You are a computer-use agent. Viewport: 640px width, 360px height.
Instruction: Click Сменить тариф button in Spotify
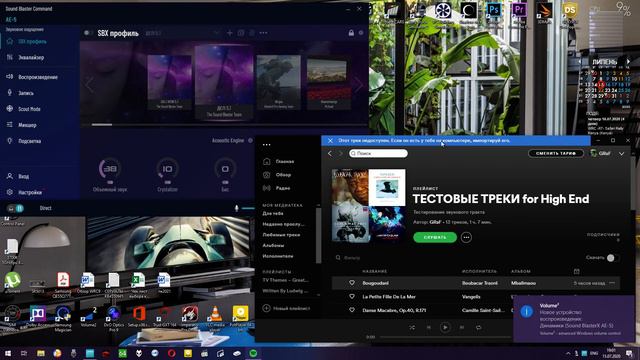point(556,153)
